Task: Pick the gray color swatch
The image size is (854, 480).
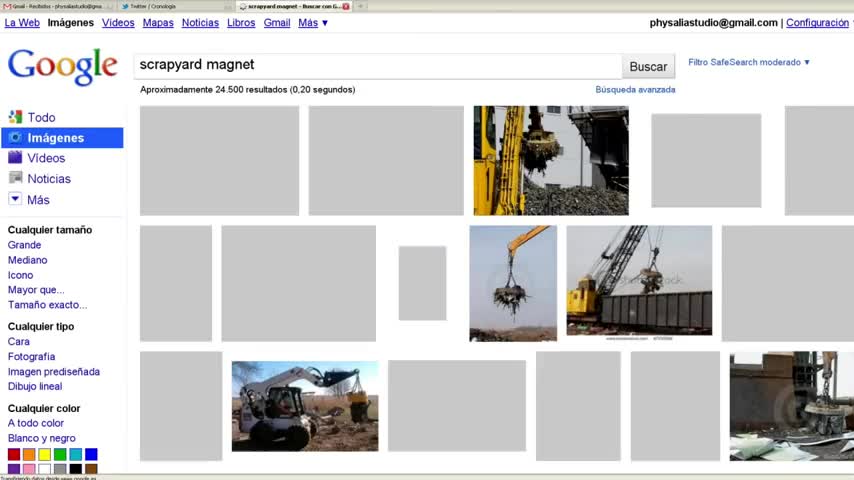Action: click(x=60, y=469)
